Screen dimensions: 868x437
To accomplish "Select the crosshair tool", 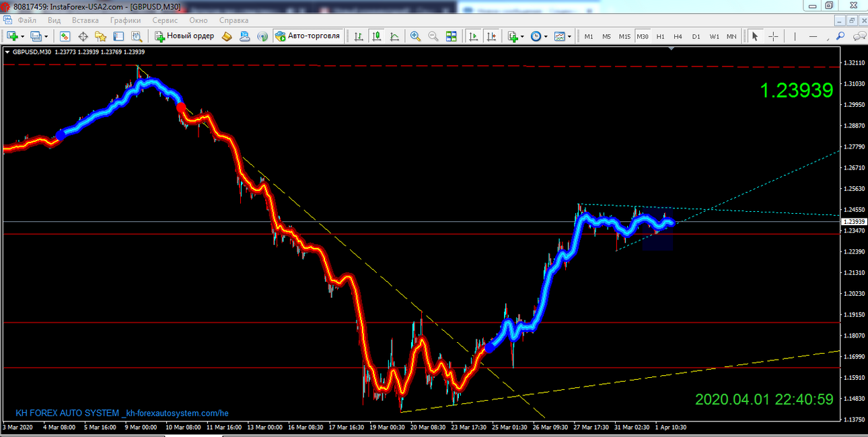I will click(x=774, y=36).
